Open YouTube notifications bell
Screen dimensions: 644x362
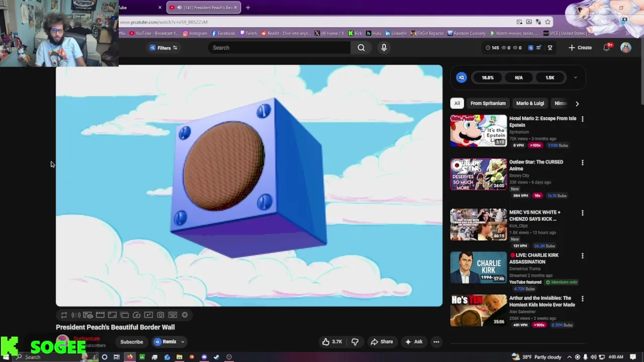607,47
